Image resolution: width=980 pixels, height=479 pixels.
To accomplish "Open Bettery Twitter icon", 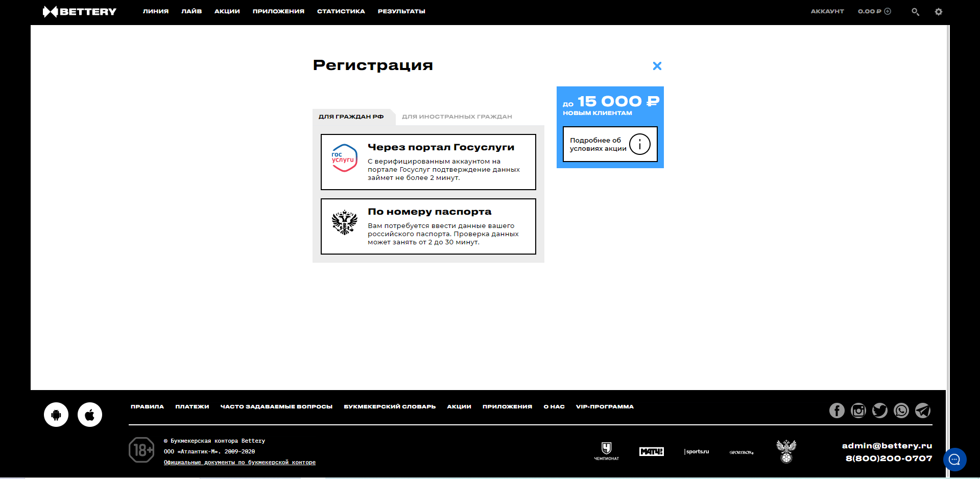I will [880, 410].
